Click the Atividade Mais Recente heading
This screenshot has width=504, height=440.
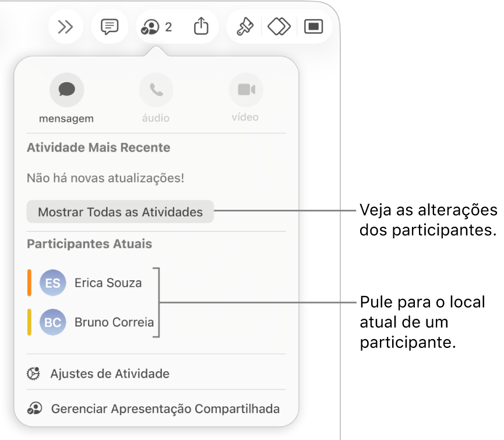(98, 147)
